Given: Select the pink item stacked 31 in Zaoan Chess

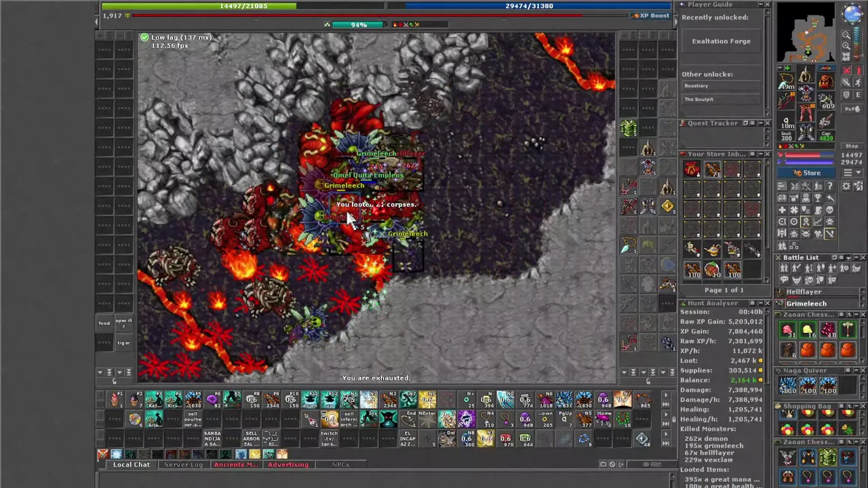Looking at the screenshot, I should 787,330.
